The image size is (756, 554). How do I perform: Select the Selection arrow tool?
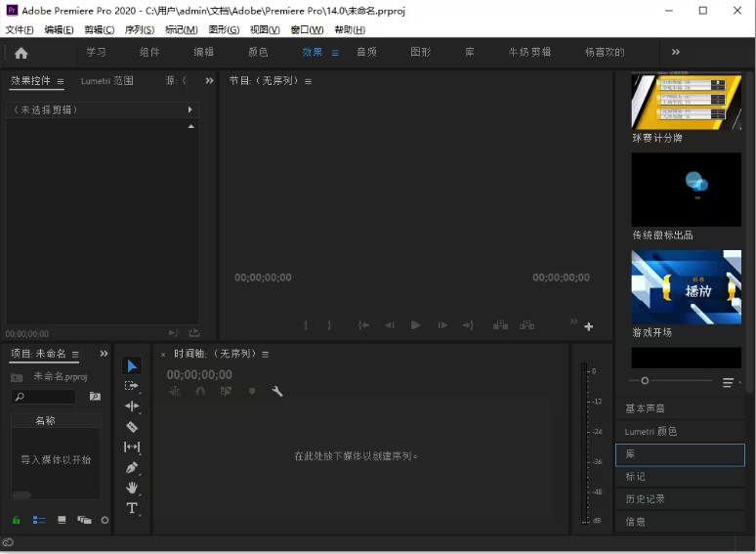132,366
